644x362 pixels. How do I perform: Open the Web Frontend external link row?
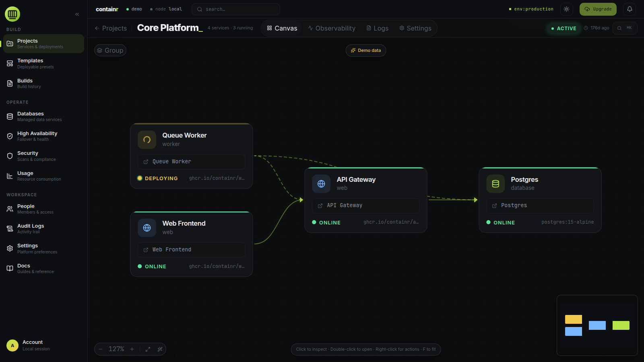pyautogui.click(x=192, y=250)
